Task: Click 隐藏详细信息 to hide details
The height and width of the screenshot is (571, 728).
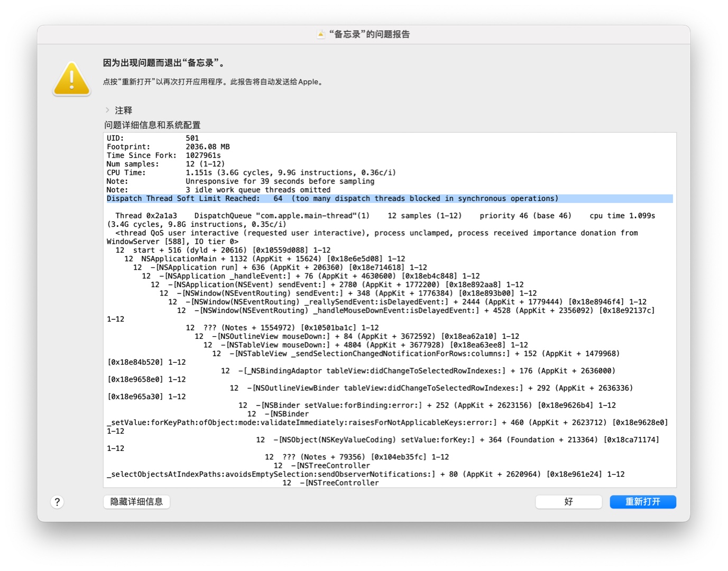Action: [136, 502]
